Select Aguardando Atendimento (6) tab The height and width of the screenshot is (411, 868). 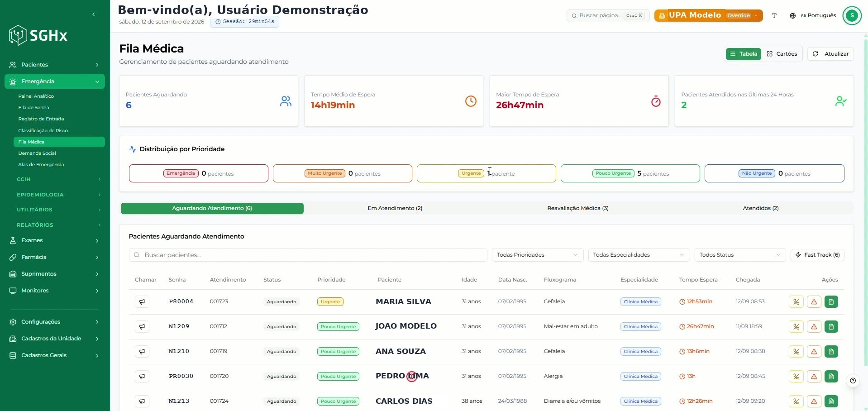click(x=212, y=208)
